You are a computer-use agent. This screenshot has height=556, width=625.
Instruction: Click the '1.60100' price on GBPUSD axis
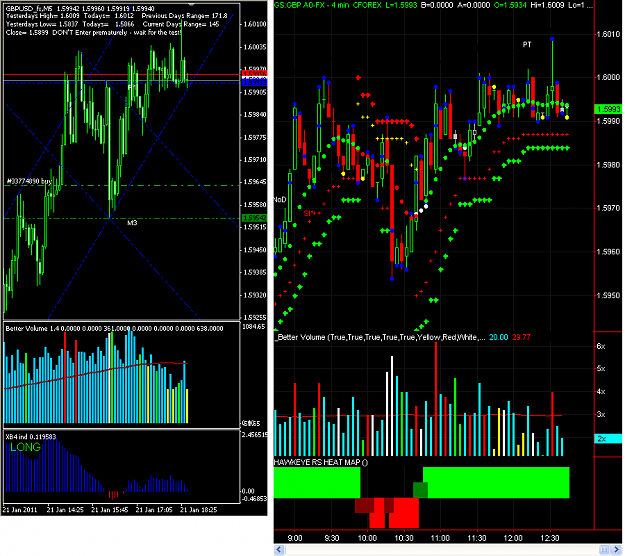(255, 25)
